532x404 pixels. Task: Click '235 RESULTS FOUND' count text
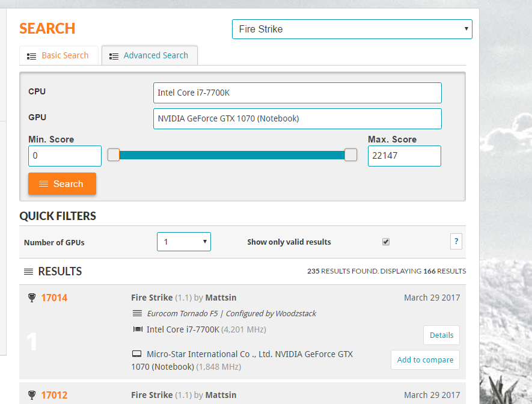click(343, 271)
